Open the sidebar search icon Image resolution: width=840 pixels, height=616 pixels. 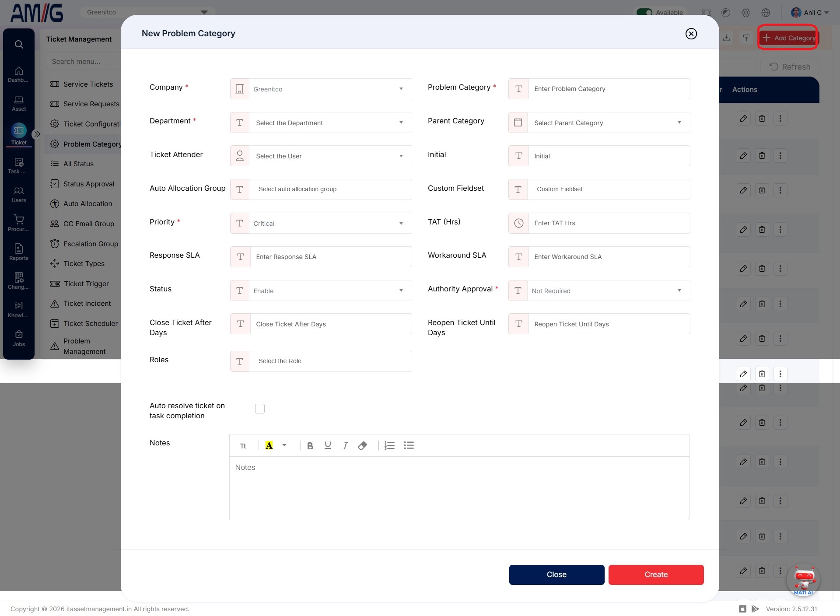19,44
